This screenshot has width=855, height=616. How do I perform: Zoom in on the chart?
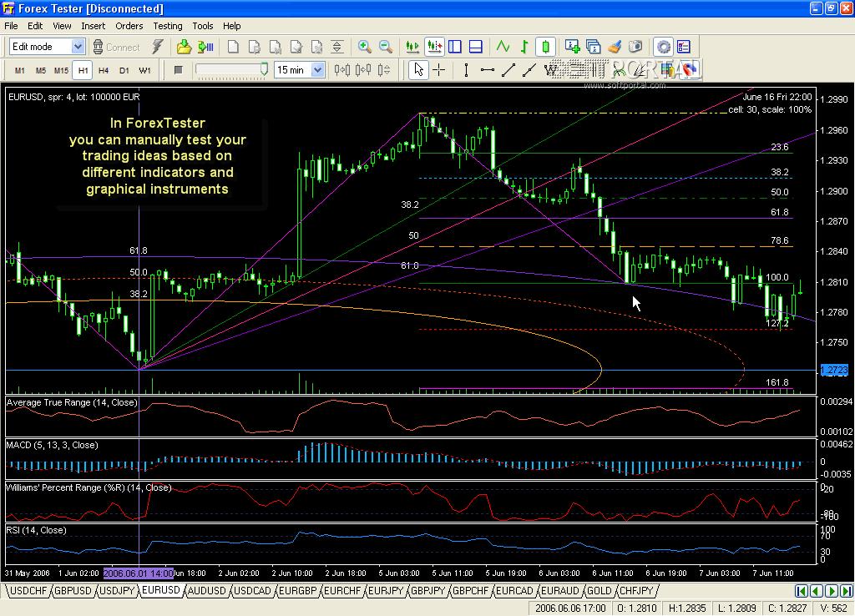[x=365, y=47]
